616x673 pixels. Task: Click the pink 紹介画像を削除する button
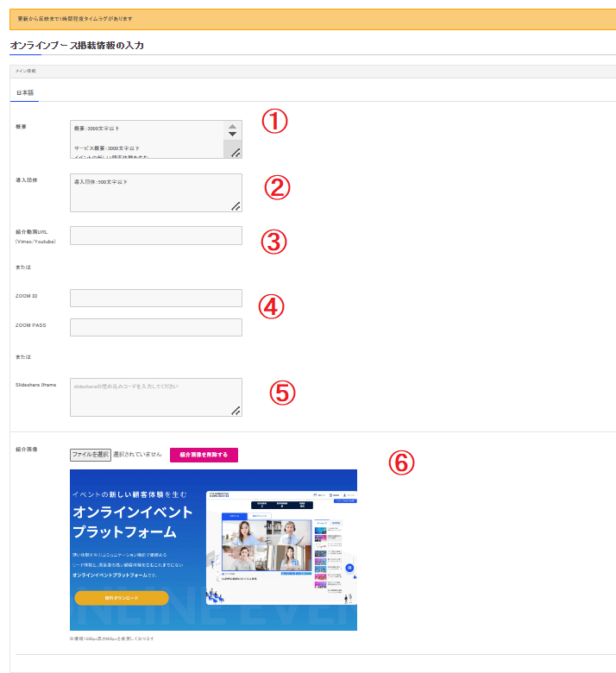pyautogui.click(x=204, y=455)
